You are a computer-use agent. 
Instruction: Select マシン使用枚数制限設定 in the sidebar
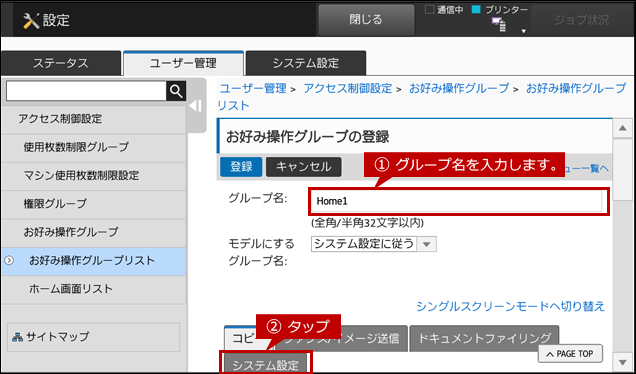pyautogui.click(x=94, y=176)
